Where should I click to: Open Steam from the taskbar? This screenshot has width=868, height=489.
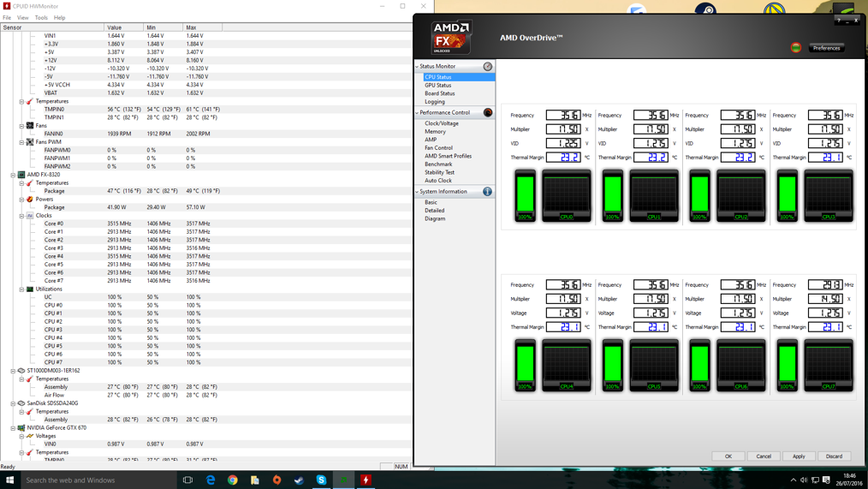tap(299, 480)
